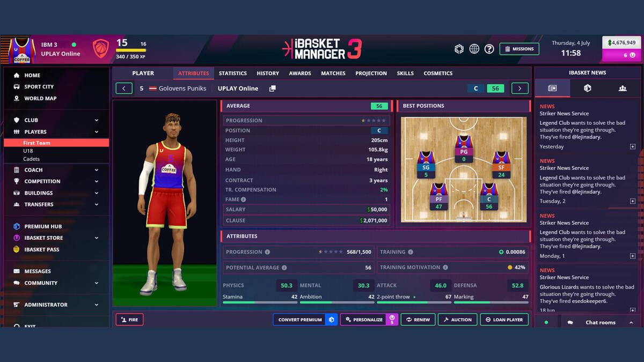Expand the Coach menu
Screen dimensions: 644x362
click(x=56, y=170)
